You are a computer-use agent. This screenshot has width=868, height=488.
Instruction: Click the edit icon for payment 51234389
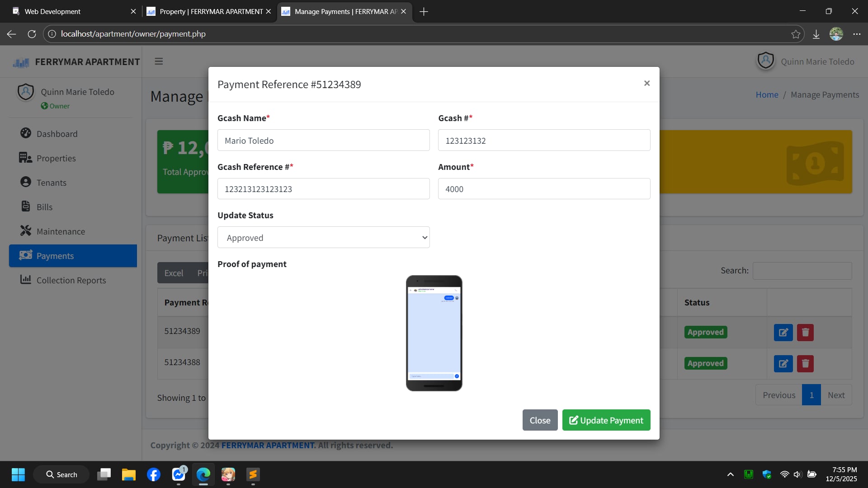(783, 333)
